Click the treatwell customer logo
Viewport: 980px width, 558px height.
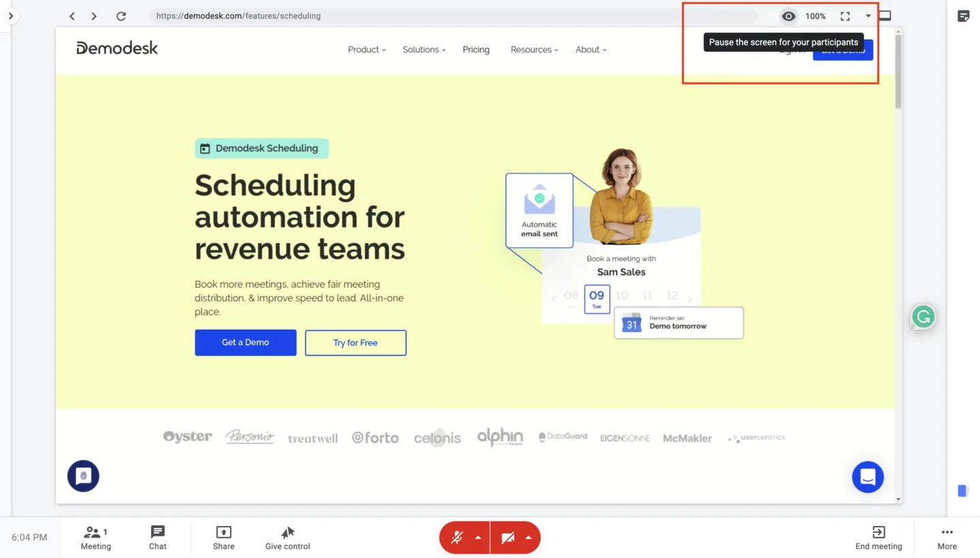pos(312,438)
